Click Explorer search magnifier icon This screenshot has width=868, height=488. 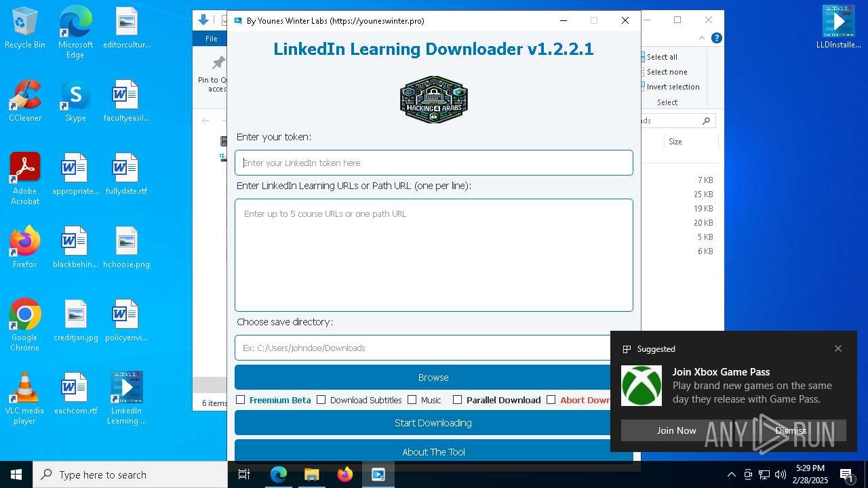click(x=706, y=121)
